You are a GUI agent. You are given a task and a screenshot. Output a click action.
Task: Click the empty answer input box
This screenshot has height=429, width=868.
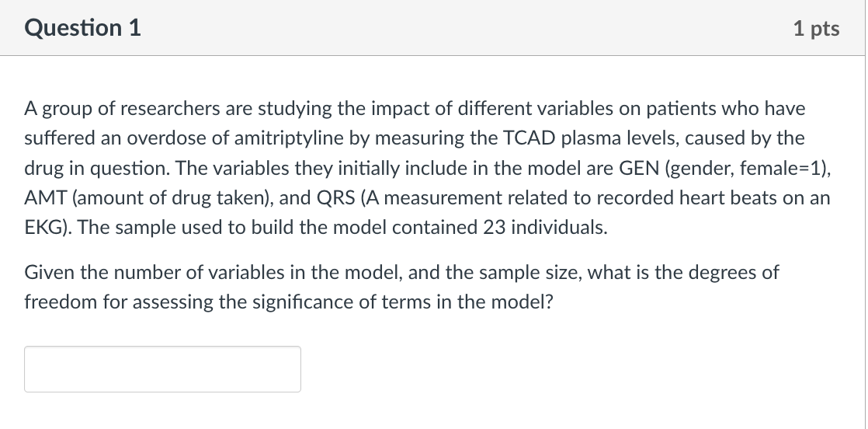click(163, 369)
